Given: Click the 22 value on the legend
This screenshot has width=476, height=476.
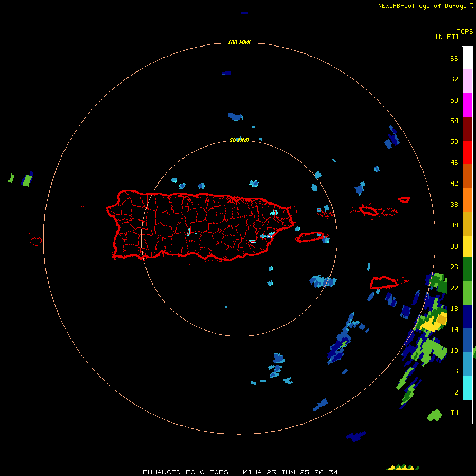Looking at the screenshot, I should pos(454,288).
